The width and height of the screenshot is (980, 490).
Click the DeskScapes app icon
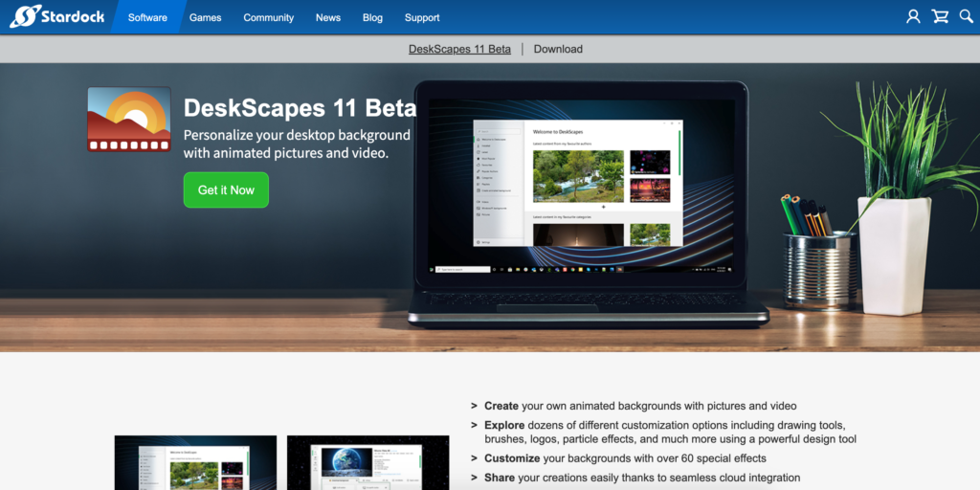[129, 120]
